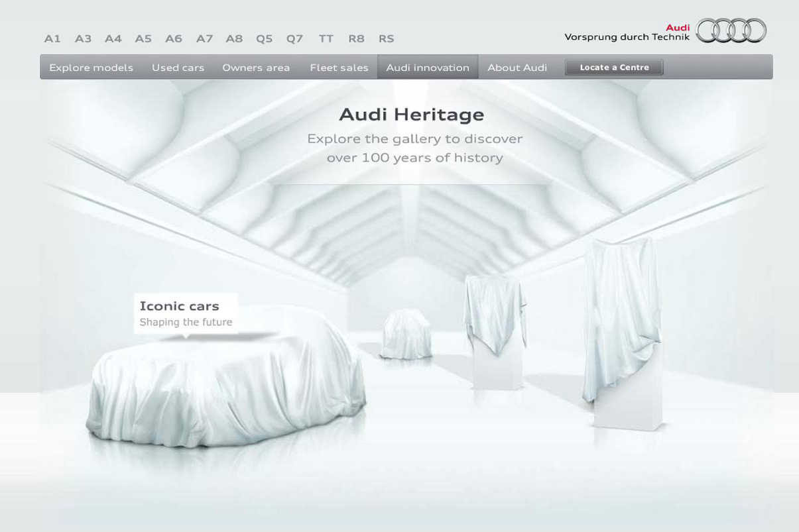
Task: Select the Fleet sales menu item
Action: [x=339, y=68]
